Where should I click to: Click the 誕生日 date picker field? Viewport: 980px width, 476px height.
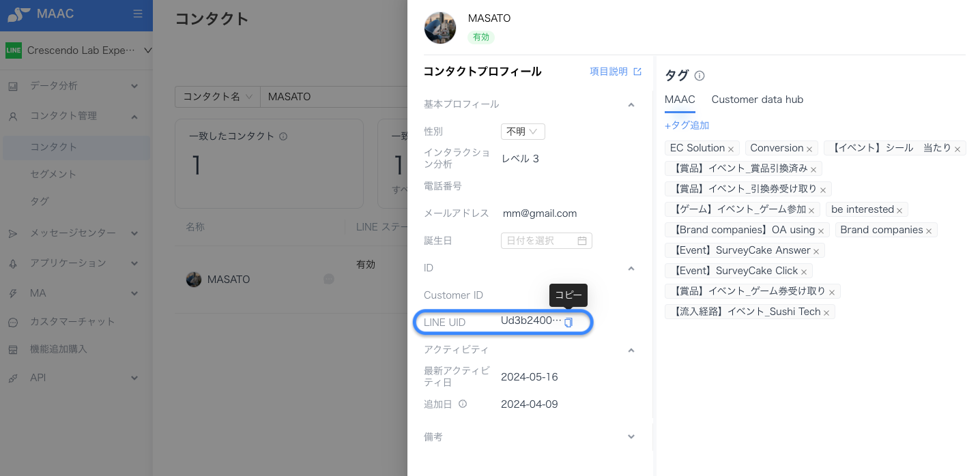[546, 241]
